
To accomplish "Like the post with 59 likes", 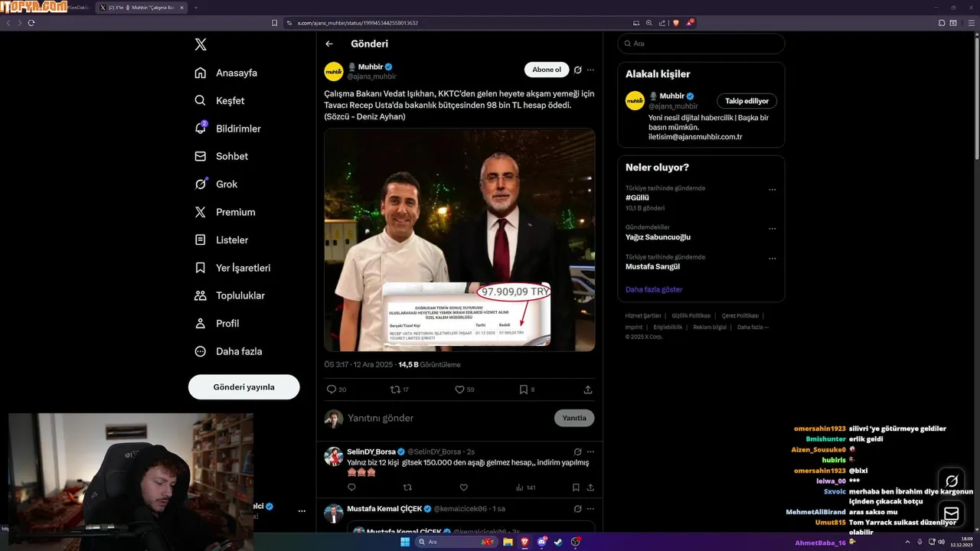I will click(x=459, y=390).
